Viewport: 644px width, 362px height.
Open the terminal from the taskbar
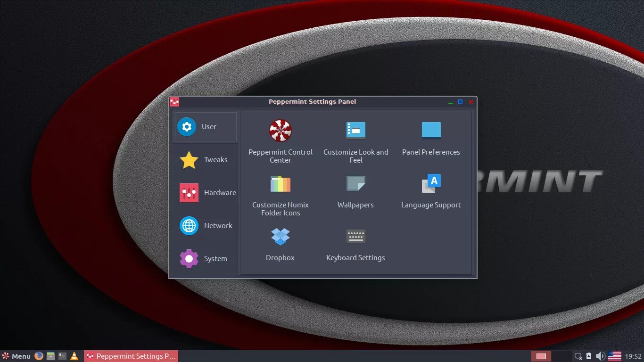62,356
